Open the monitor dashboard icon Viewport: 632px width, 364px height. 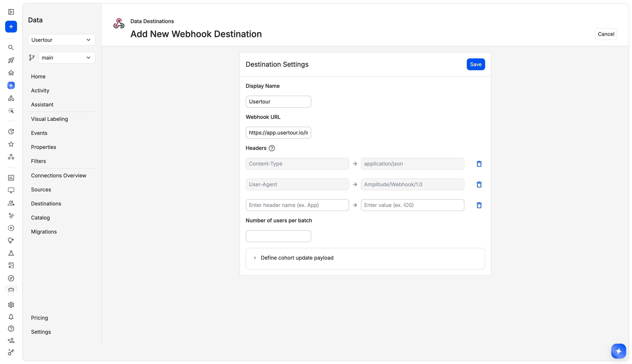tap(11, 190)
